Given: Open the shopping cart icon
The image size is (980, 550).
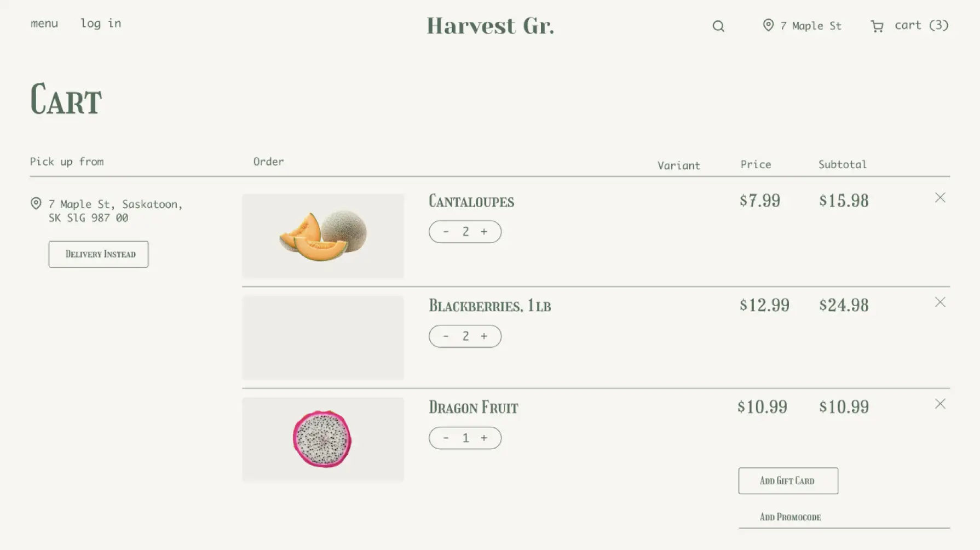Looking at the screenshot, I should (877, 26).
